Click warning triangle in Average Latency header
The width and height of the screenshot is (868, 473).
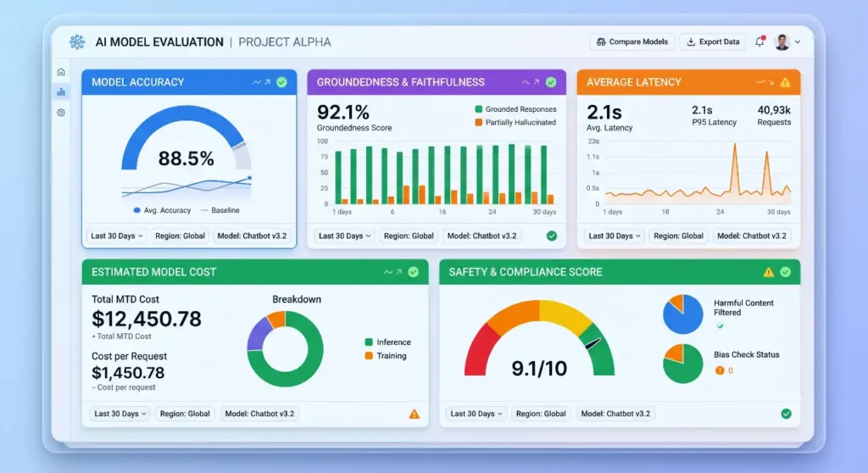tap(785, 82)
